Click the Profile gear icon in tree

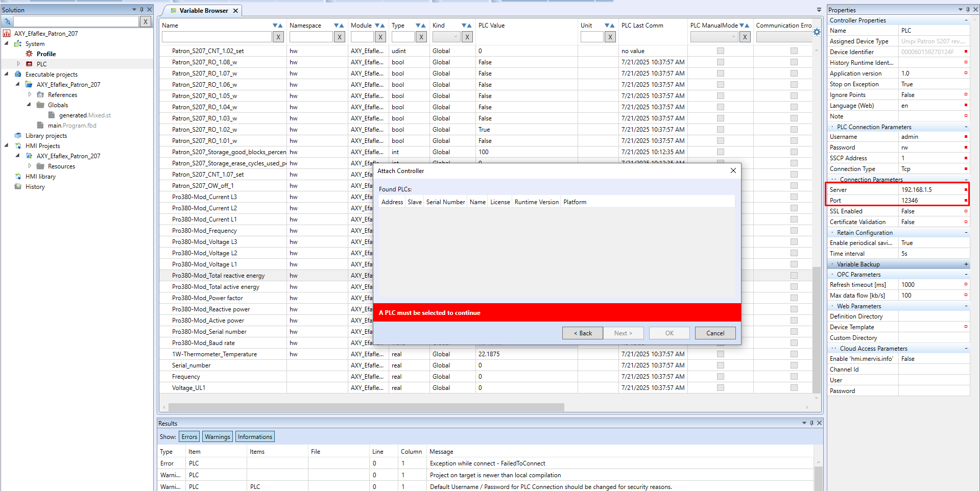point(29,54)
